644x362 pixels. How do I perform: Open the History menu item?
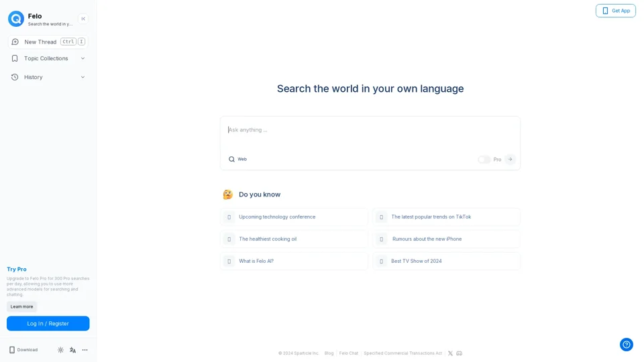click(x=48, y=77)
